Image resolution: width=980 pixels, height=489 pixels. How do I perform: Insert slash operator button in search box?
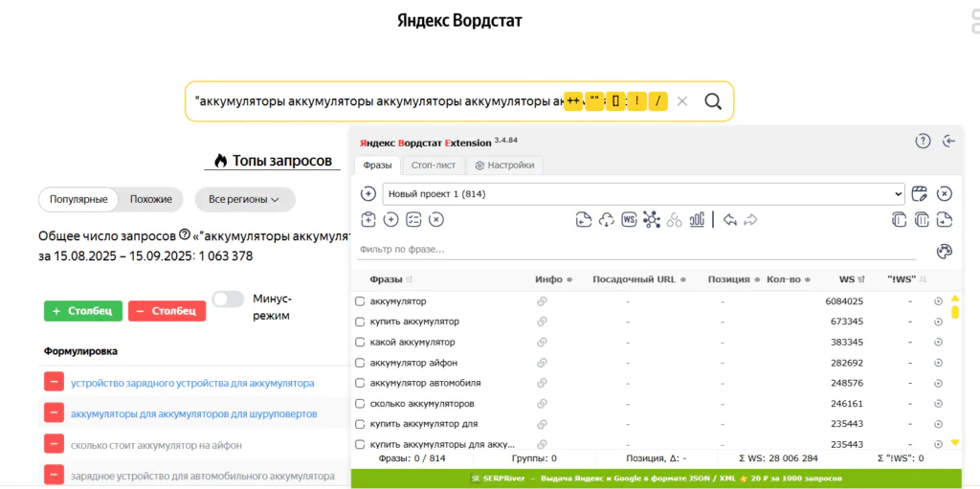click(658, 101)
